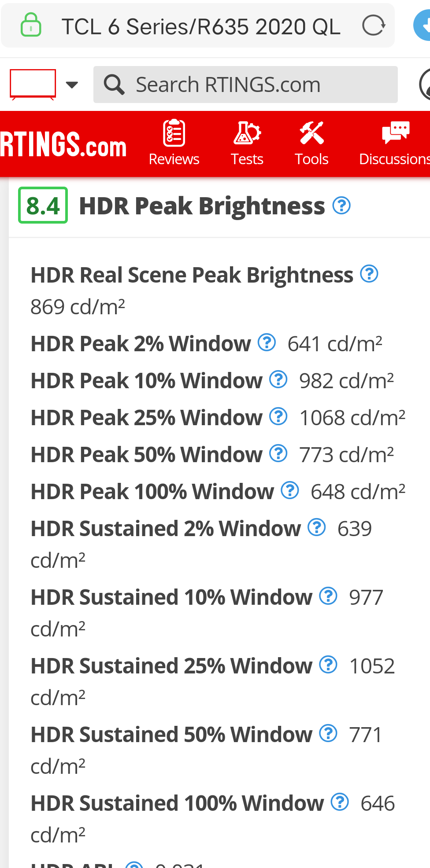Click the Tools wrench icon
This screenshot has width=430, height=868.
pyautogui.click(x=311, y=133)
